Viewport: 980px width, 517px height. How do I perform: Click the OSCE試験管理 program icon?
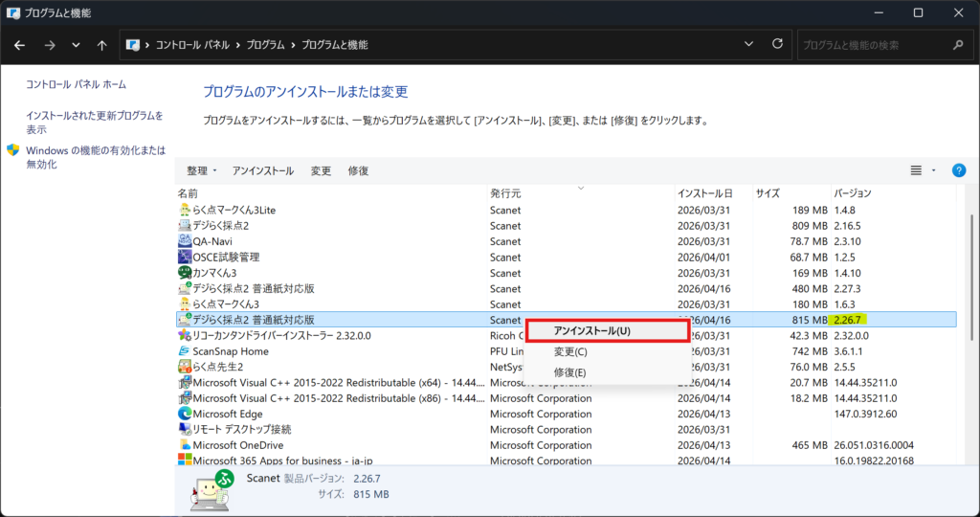(185, 257)
